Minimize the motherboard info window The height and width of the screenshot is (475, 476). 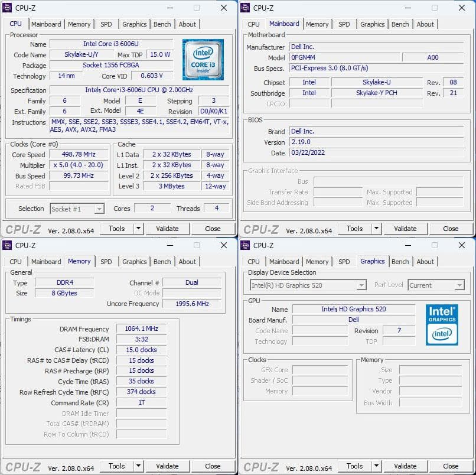coord(407,8)
